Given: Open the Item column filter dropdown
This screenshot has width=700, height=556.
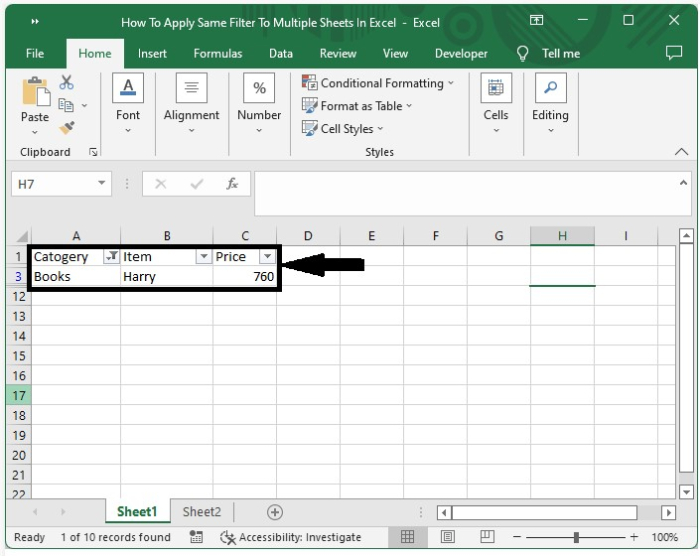Looking at the screenshot, I should (204, 256).
